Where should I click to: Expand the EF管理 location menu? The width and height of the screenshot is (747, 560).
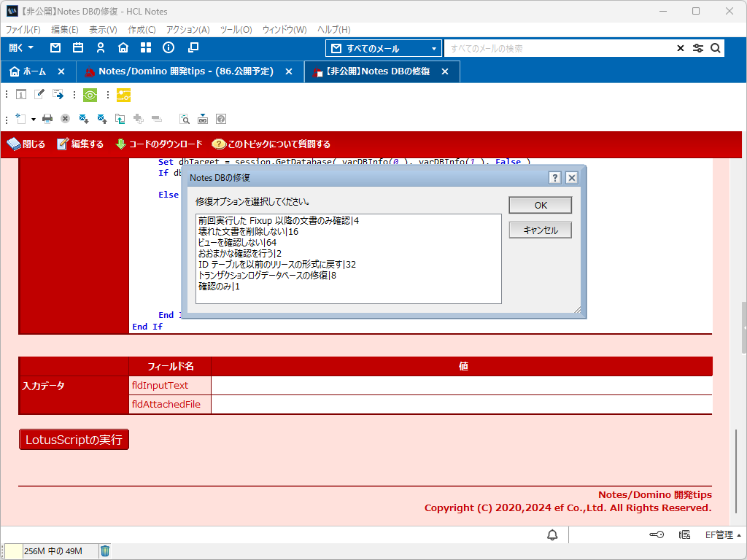pyautogui.click(x=724, y=535)
